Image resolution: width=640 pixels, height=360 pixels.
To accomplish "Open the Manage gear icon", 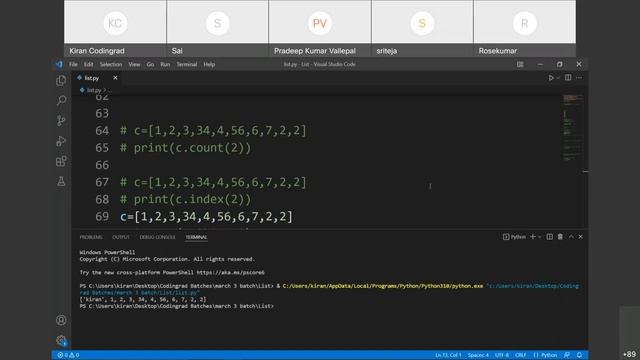I will coord(61,340).
